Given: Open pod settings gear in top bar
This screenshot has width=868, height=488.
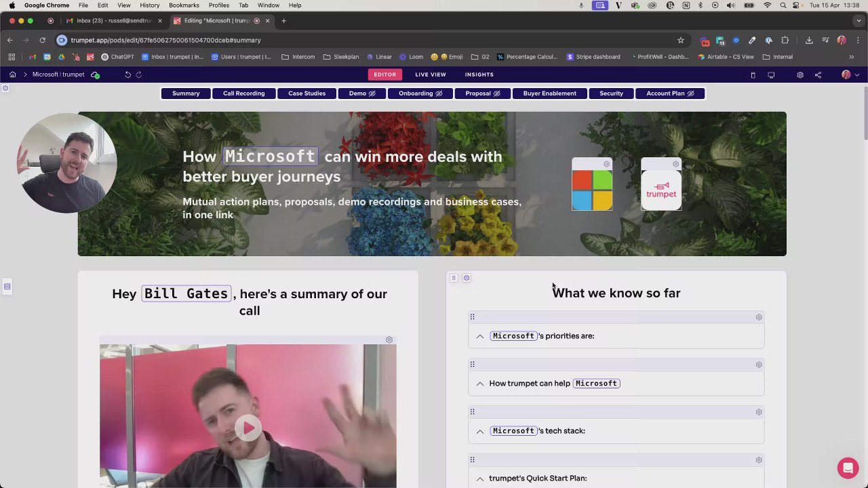Looking at the screenshot, I should 800,75.
